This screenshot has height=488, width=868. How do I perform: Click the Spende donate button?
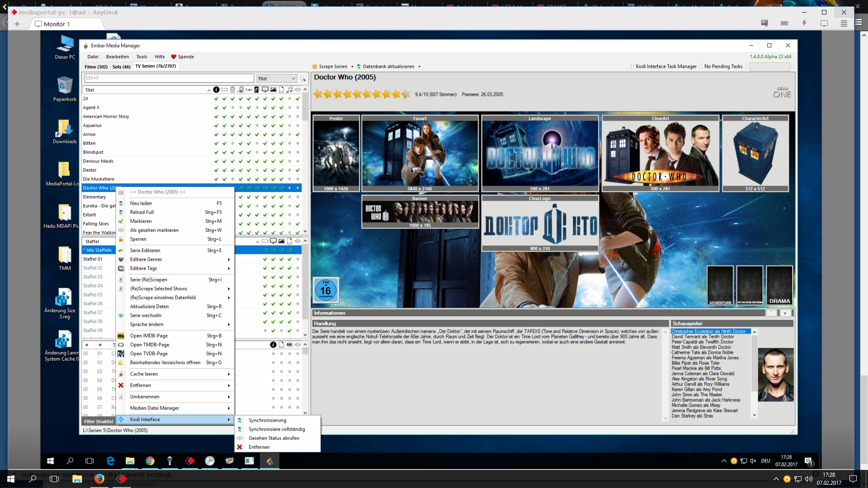coord(182,57)
